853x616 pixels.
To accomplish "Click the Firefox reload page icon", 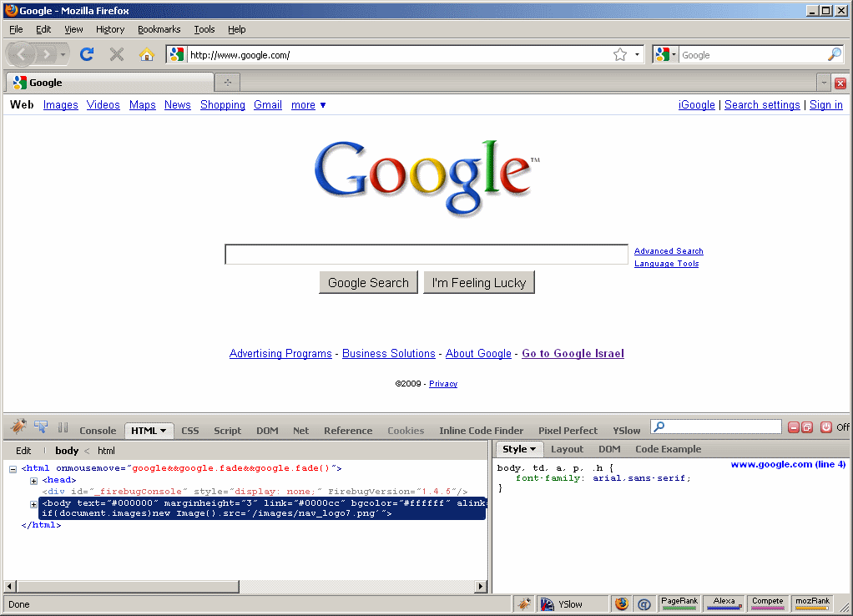I will pyautogui.click(x=86, y=54).
